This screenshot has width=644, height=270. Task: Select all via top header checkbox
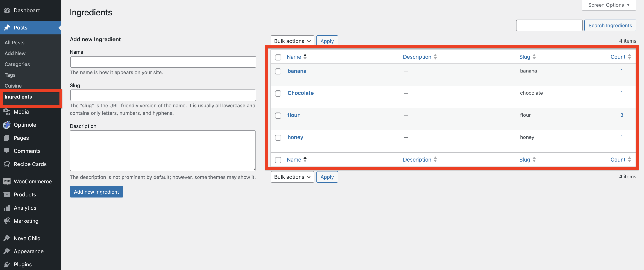click(x=278, y=57)
